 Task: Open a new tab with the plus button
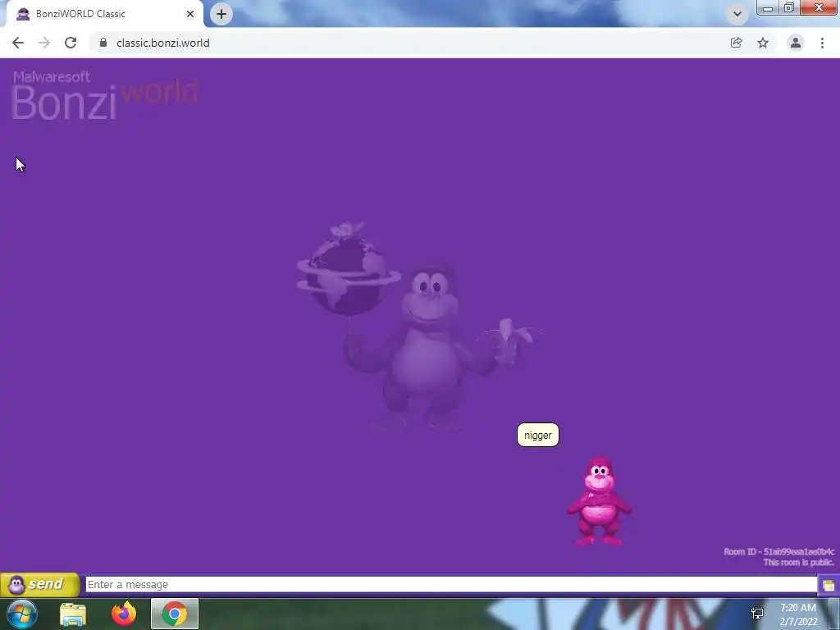coord(221,14)
